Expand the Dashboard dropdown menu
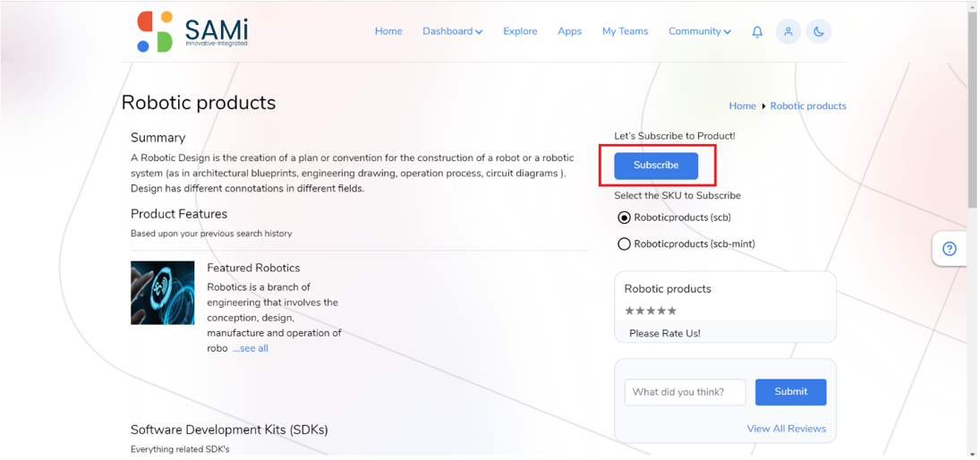 click(453, 31)
